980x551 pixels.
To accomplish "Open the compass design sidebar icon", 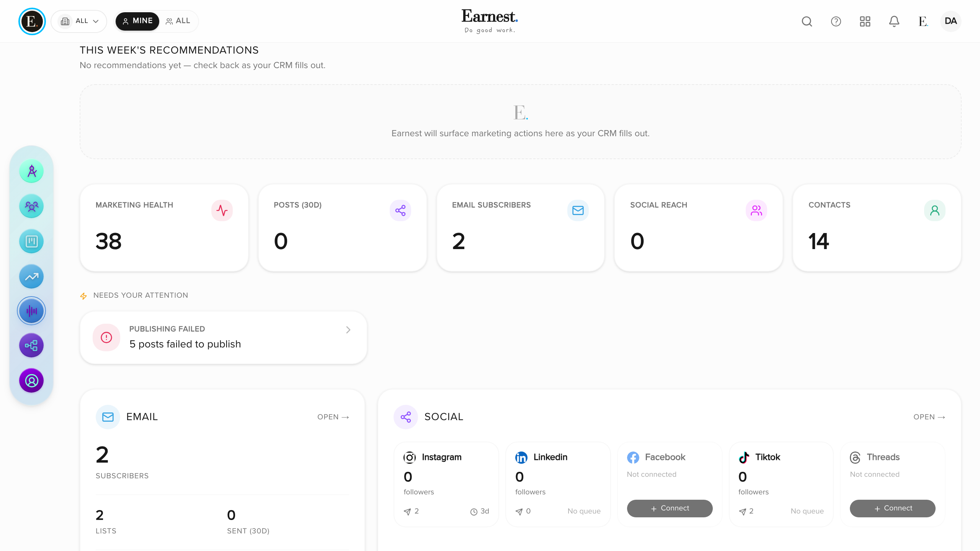I will click(x=31, y=171).
